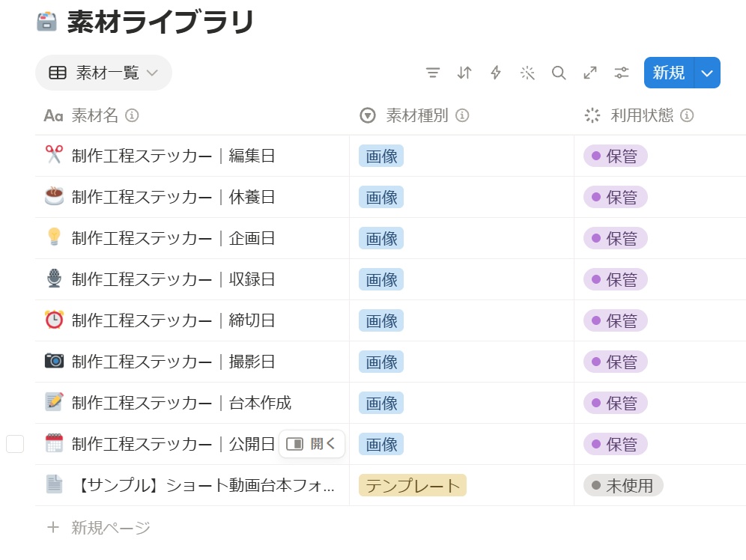The width and height of the screenshot is (746, 560).
Task: Open the 【サンプル】ショート動画台本 entry
Action: point(205,485)
